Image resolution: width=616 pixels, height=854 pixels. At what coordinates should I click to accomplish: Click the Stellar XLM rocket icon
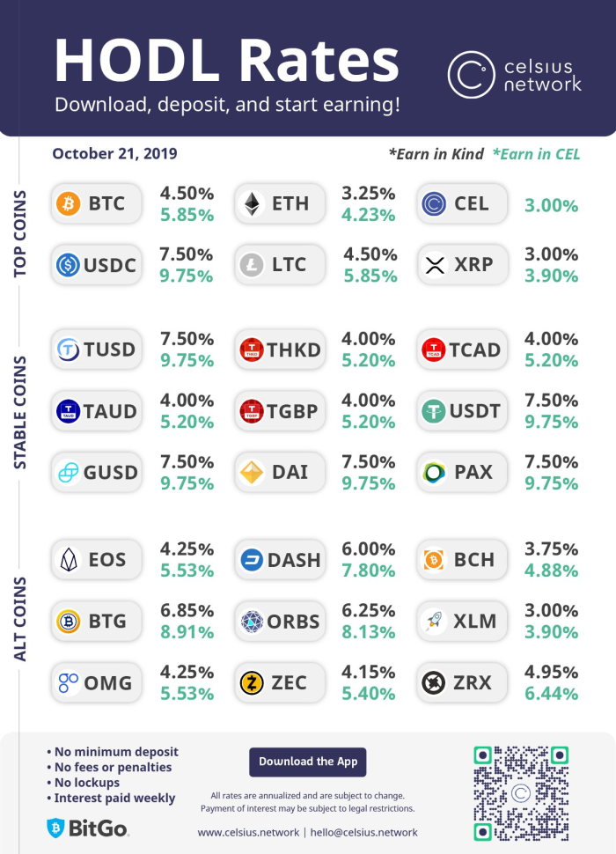[x=434, y=621]
